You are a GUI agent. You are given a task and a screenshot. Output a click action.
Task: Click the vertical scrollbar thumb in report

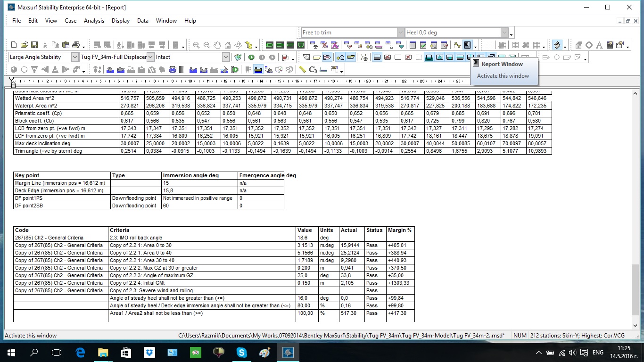635,290
